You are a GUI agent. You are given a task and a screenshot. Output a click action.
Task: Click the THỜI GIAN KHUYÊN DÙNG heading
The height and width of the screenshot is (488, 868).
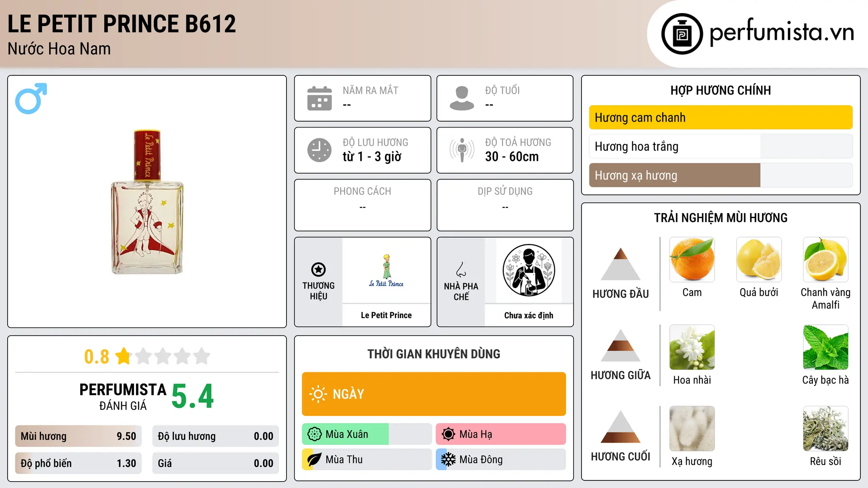point(434,354)
